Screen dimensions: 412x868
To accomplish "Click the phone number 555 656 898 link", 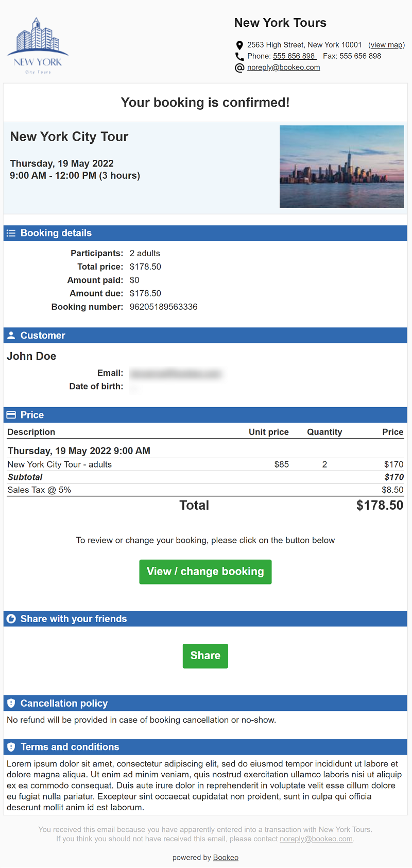I will click(295, 56).
